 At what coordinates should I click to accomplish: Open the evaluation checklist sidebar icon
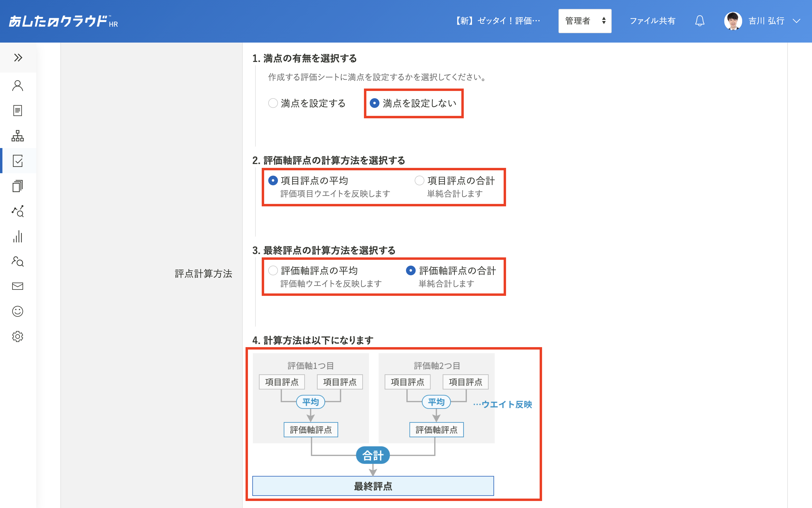pos(18,161)
